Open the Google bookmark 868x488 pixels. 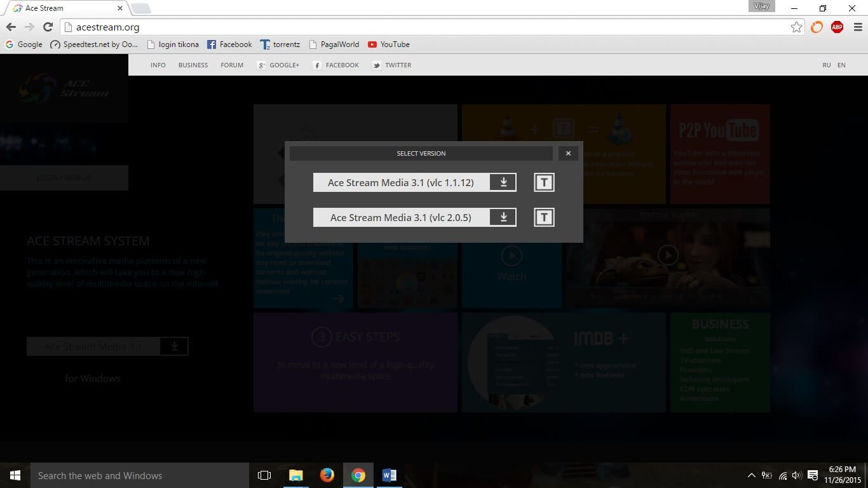(24, 44)
